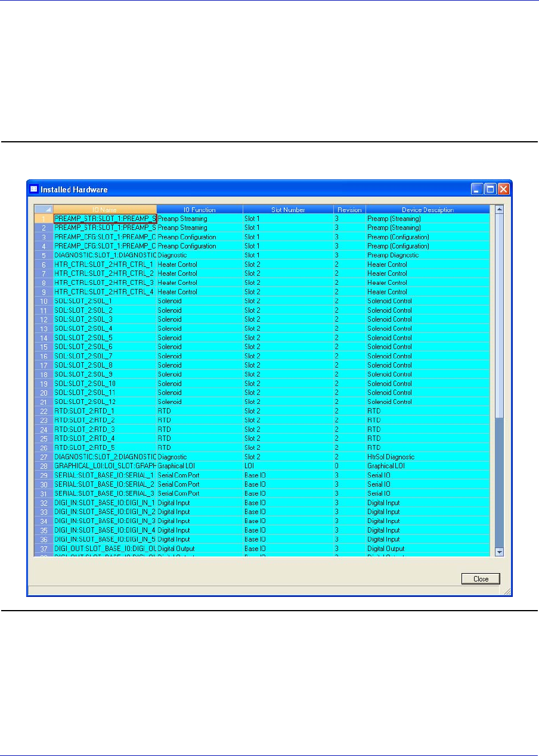Click Preamp Streaming function in row 2
Screen dimensions: 539x756
[200, 228]
